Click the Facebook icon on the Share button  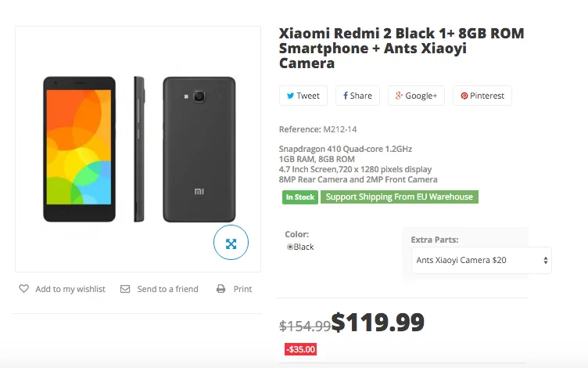click(x=346, y=96)
